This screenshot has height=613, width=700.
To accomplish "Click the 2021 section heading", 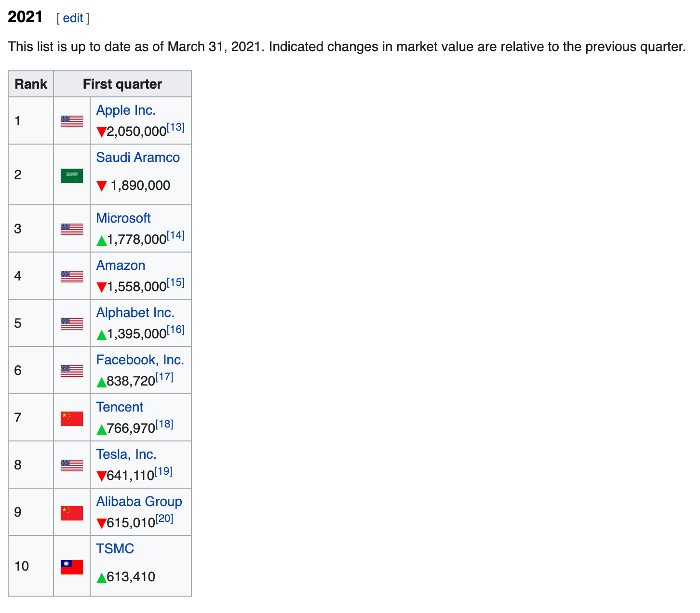I will pyautogui.click(x=26, y=17).
